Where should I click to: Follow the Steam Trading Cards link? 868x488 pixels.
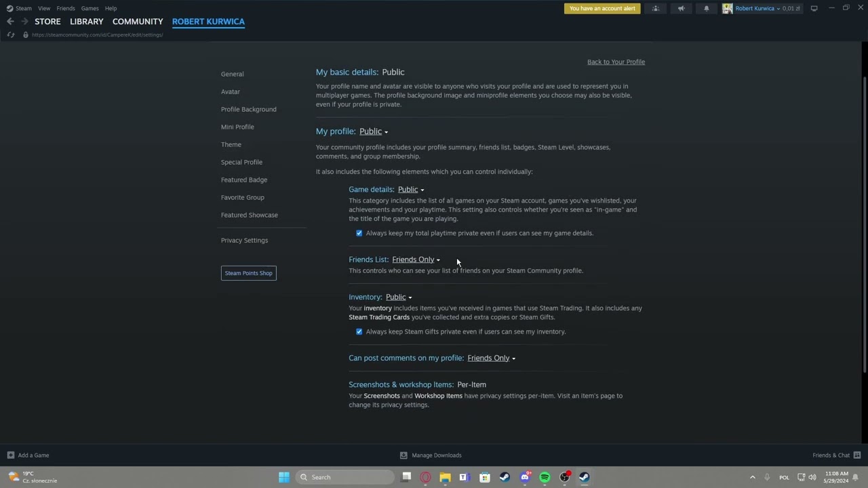coord(379,317)
